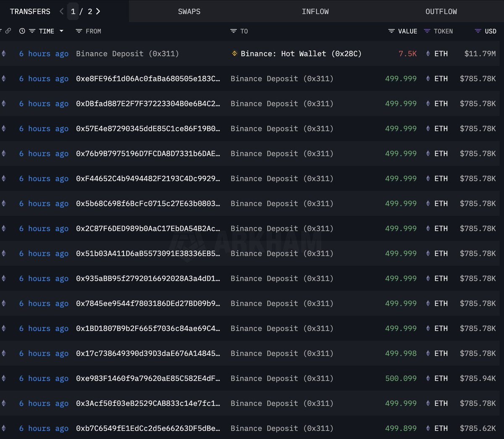The height and width of the screenshot is (439, 504).
Task: Click the 7.5K ETH value link
Action: [x=407, y=53]
